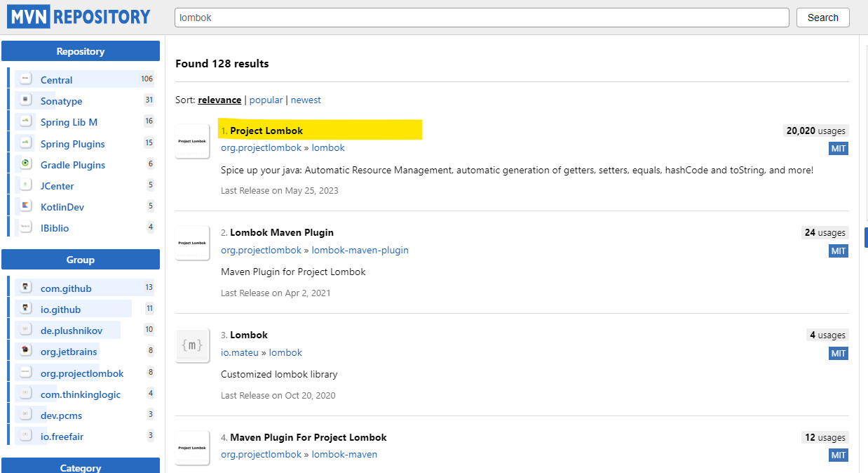
Task: Open the Project Lombok result thumbnail
Action: (x=192, y=141)
